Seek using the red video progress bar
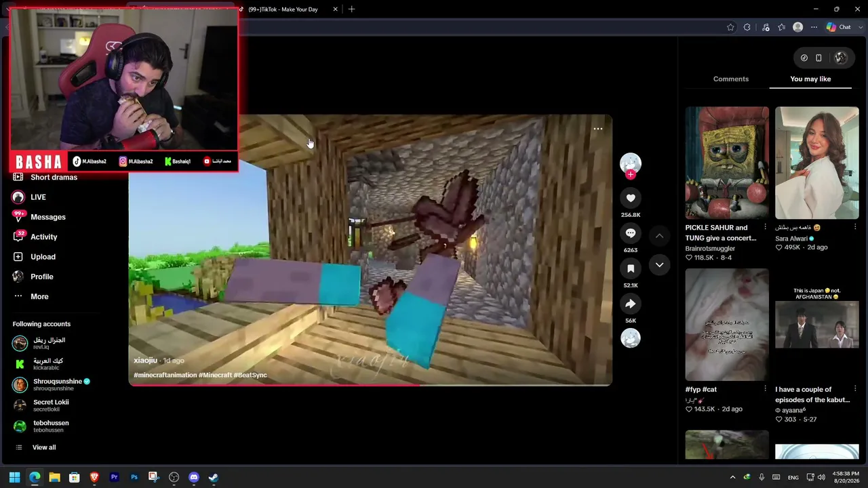This screenshot has width=868, height=488. coord(370,385)
